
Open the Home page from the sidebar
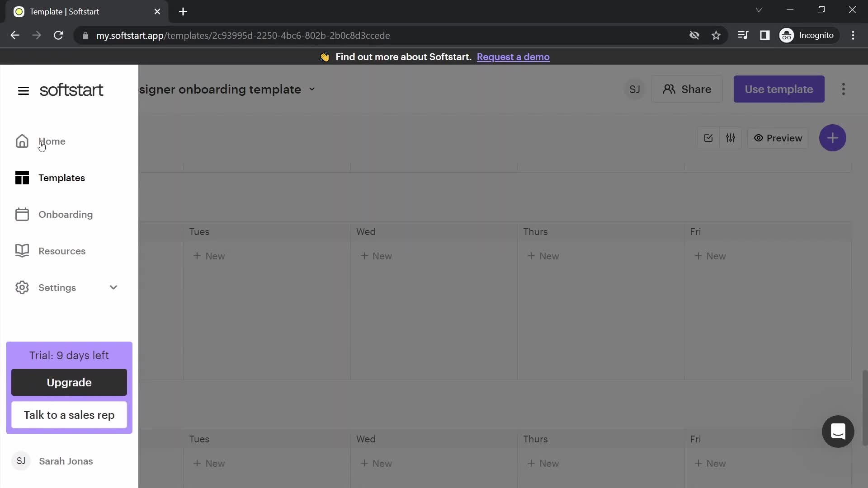52,141
